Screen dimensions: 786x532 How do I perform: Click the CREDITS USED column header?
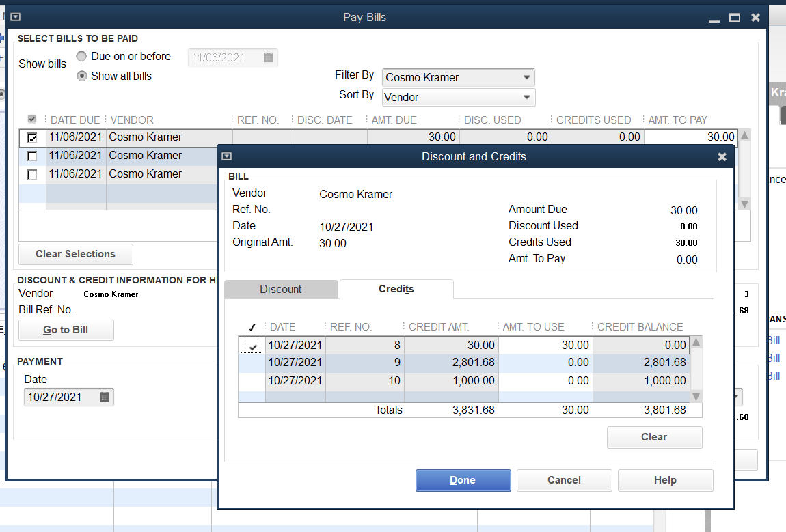[x=593, y=120]
